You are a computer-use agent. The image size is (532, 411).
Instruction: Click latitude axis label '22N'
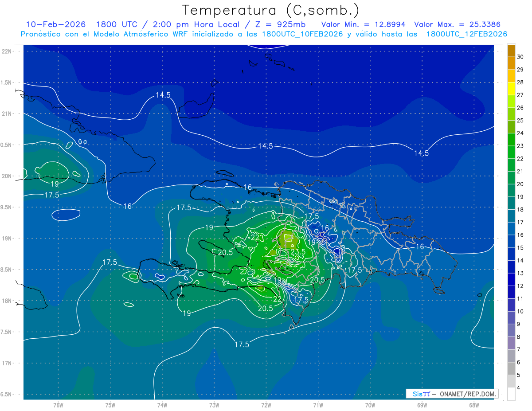point(7,51)
